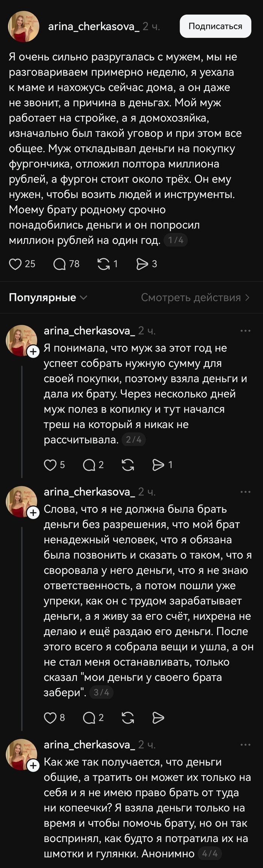263x868 pixels.
Task: Open Смотреть действия activity link
Action: click(195, 298)
